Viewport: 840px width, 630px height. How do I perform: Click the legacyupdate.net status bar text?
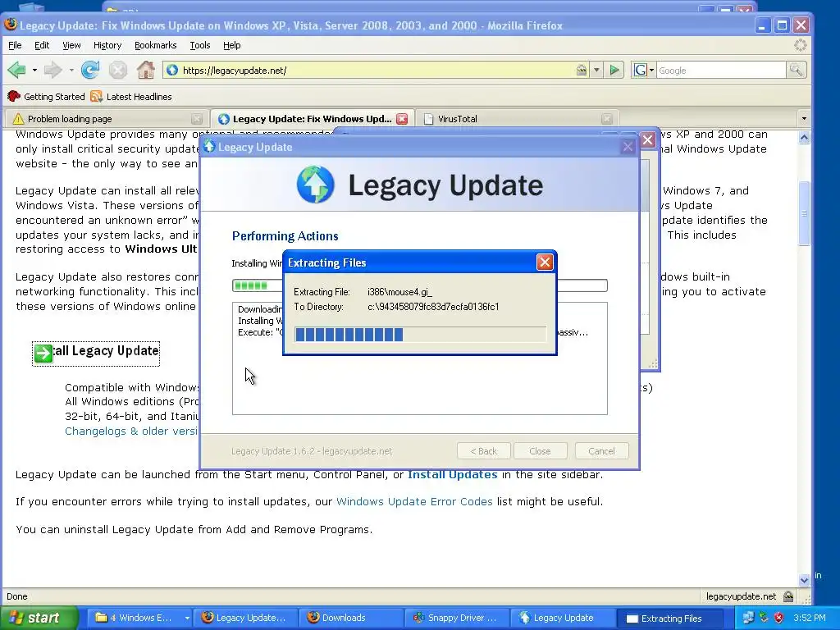pos(741,596)
